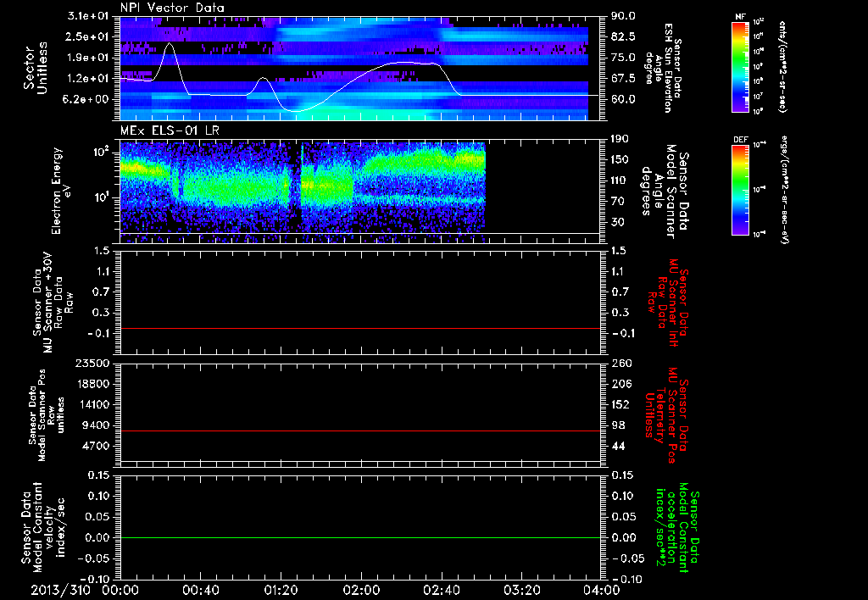Click the '82.5' sun elevation tick
The image size is (868, 600).
click(623, 36)
